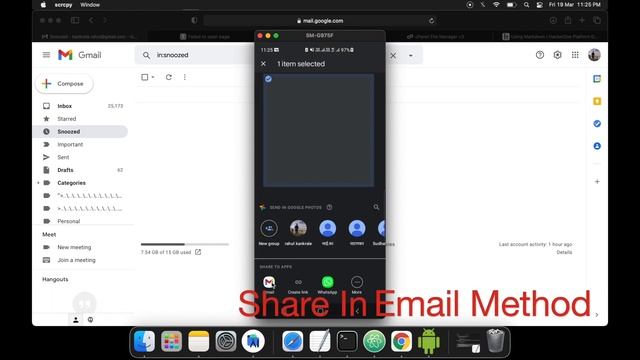Tap Create link in phone share sheet

click(x=298, y=285)
